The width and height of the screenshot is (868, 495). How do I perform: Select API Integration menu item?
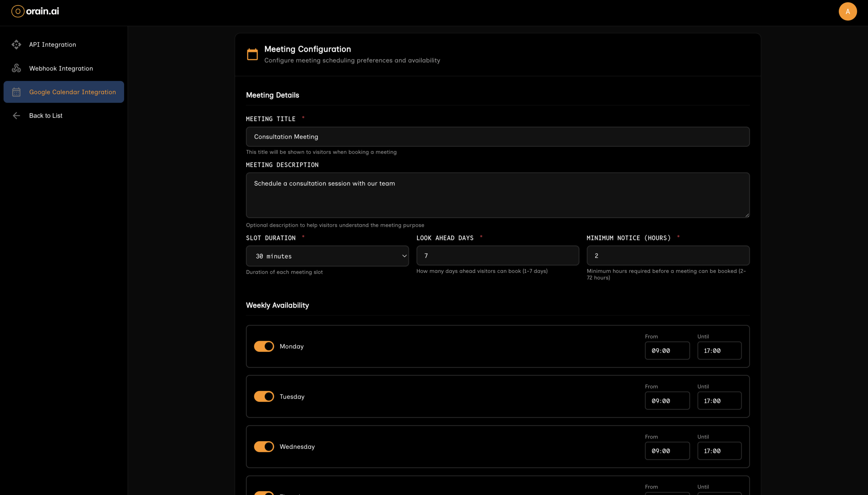(x=52, y=44)
